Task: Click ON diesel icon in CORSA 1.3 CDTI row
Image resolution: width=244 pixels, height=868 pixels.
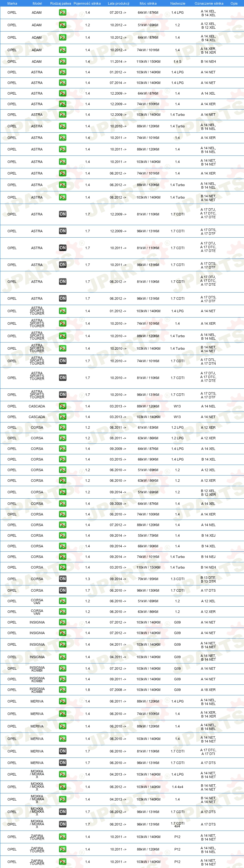Action: click(x=63, y=579)
